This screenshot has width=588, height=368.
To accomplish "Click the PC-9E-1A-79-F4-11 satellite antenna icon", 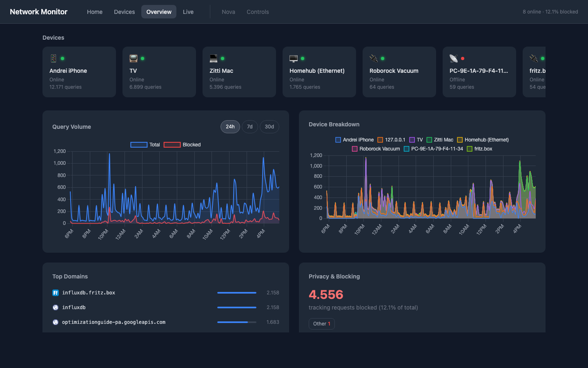I will coord(453,58).
